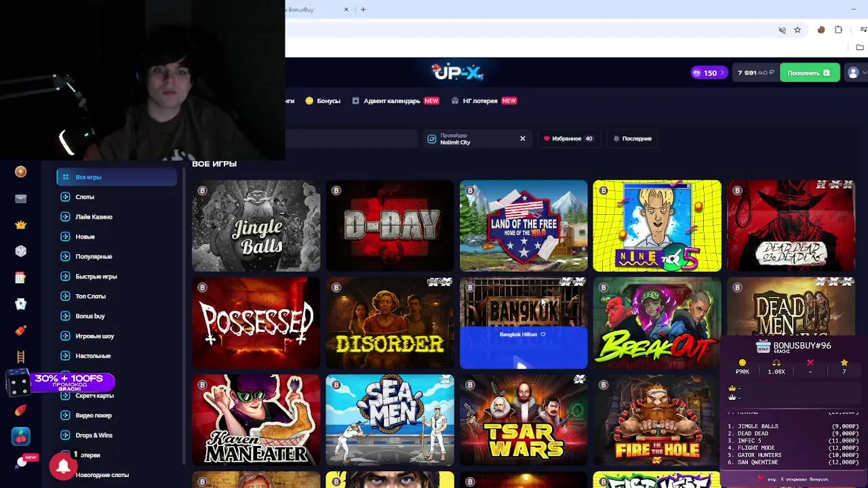
Task: Open the white dice icon in left rail
Action: pos(20,251)
